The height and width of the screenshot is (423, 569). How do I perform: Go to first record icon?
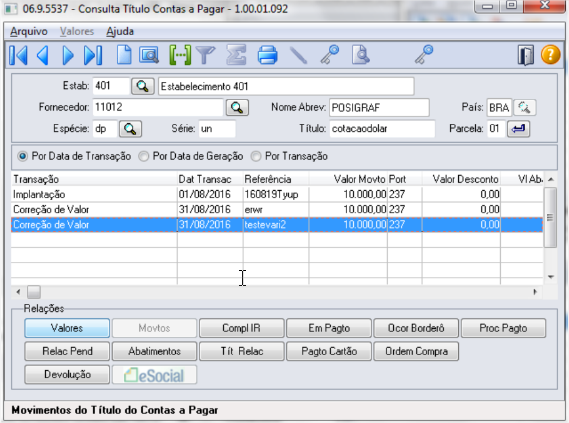[18, 56]
